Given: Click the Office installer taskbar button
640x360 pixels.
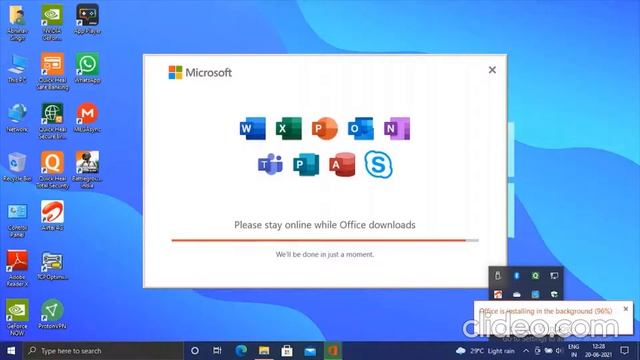Looking at the screenshot, I should tap(333, 351).
